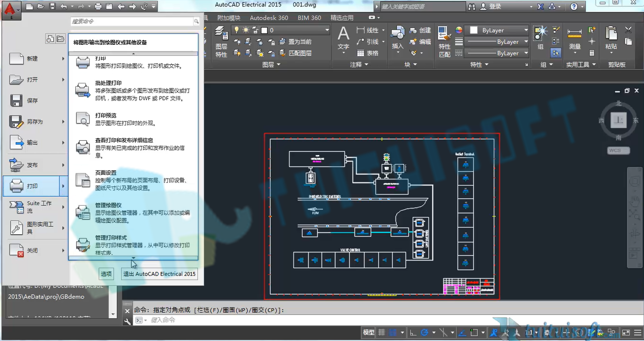Click the 搜索命令 search commands field
Image resolution: width=644 pixels, height=341 pixels.
[x=131, y=21]
